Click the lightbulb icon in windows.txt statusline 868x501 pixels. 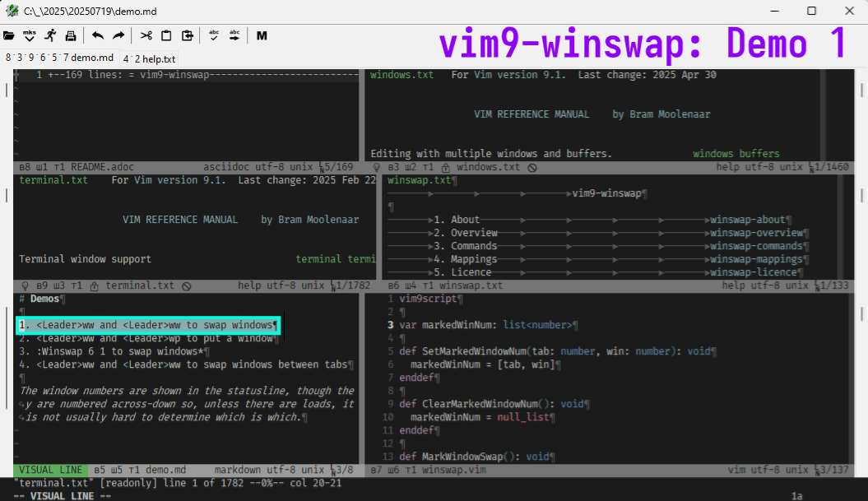[x=377, y=167]
